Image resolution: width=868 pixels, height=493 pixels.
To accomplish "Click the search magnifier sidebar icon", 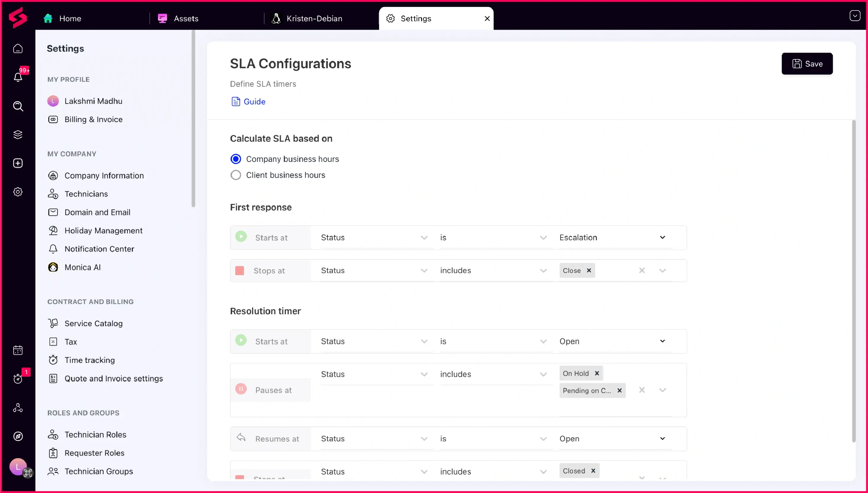I will [18, 106].
